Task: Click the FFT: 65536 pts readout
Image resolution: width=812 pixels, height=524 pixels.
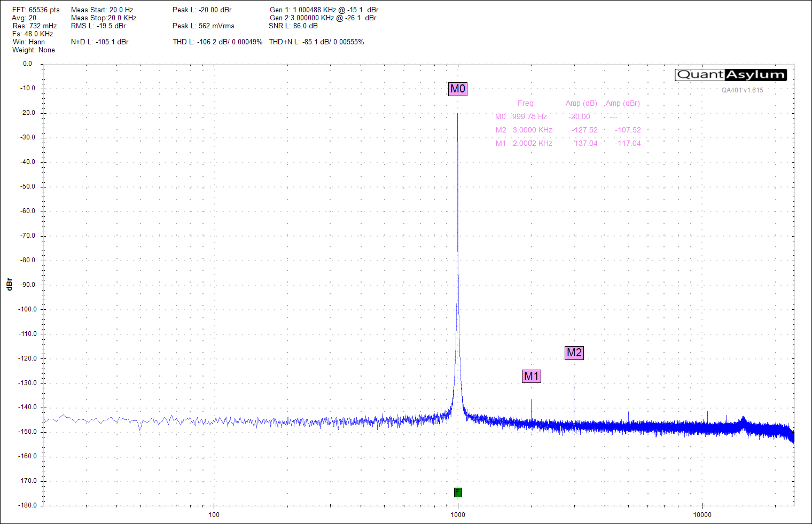Action: point(36,10)
